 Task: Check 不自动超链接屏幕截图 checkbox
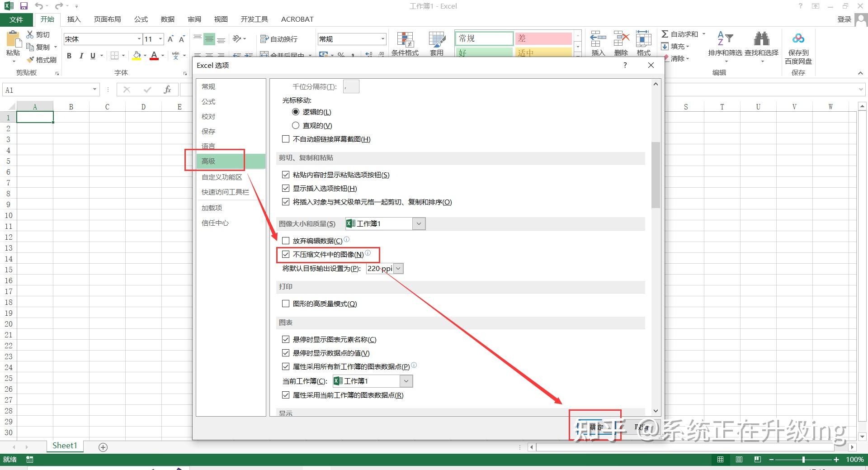click(286, 139)
